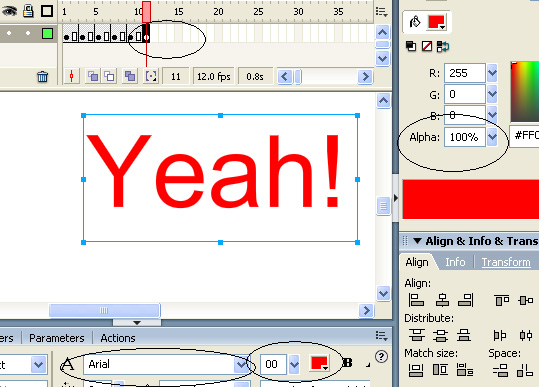Click the match width and height icon
Image resolution: width=539 pixels, height=387 pixels.
(x=465, y=370)
